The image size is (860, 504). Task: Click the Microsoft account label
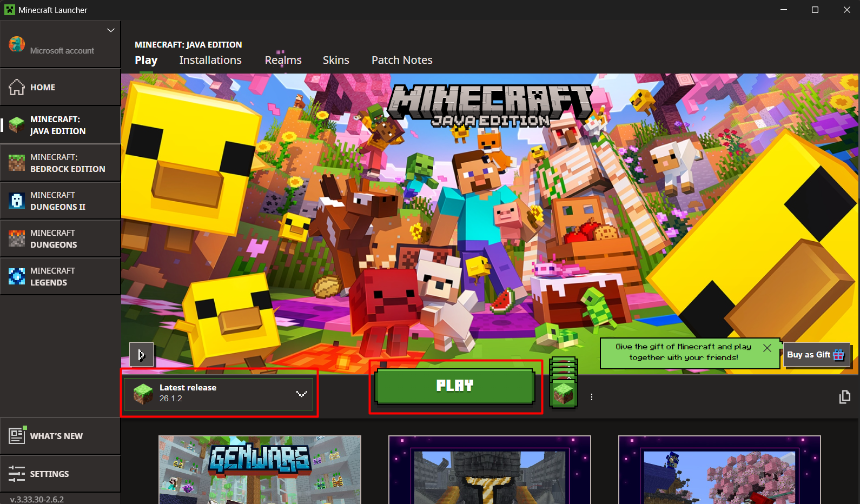[x=62, y=50]
